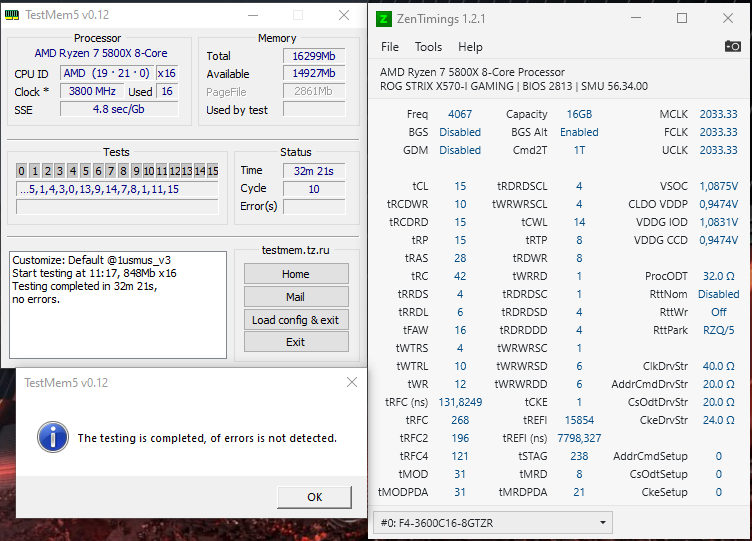Click the VSOC value 1,0875V
Screen dimensions: 752x541
(x=718, y=186)
